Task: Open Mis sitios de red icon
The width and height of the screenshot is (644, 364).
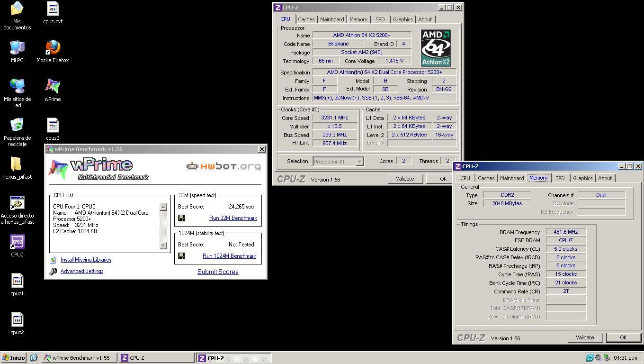Action: pyautogui.click(x=17, y=93)
